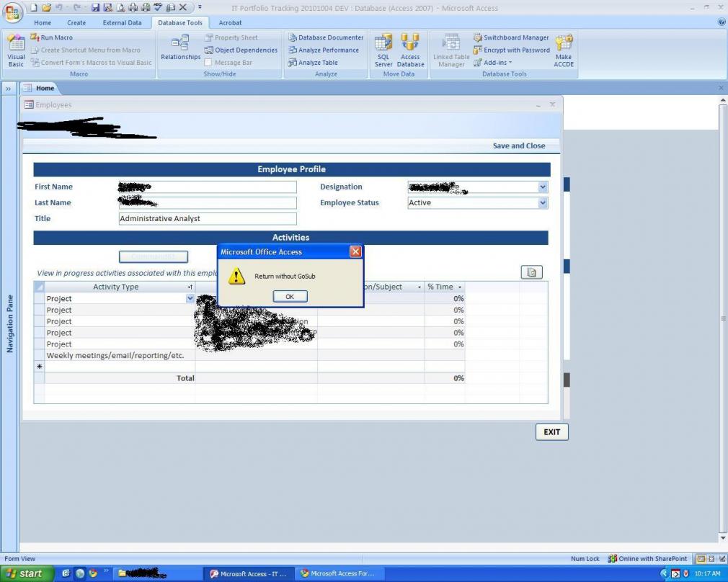This screenshot has width=728, height=582.
Task: Toggle the Message Bar checkbox
Action: pos(208,62)
